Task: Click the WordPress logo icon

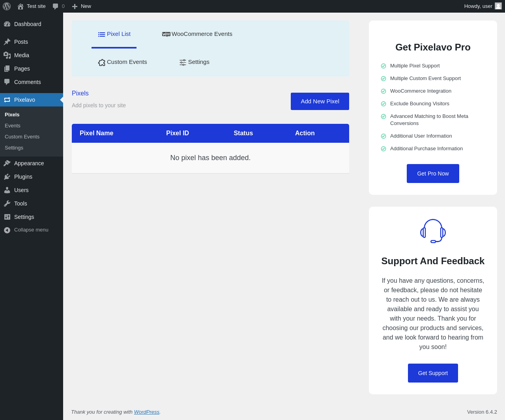Action: coord(7,6)
